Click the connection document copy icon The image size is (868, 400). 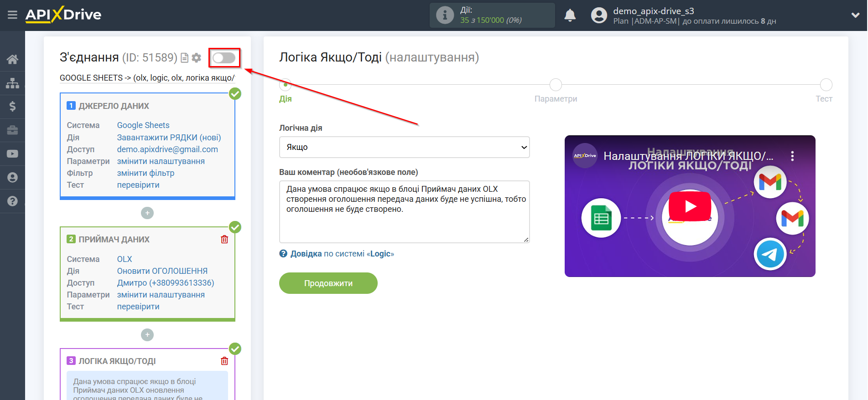tap(184, 58)
